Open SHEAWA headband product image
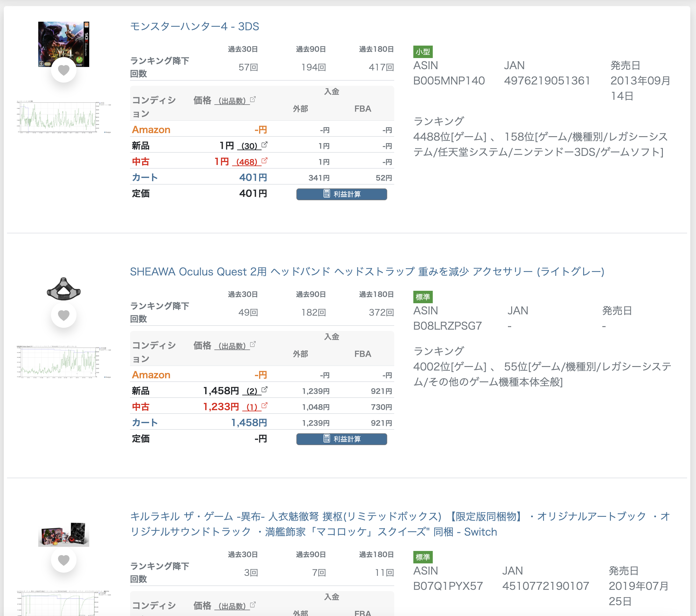 tap(64, 289)
